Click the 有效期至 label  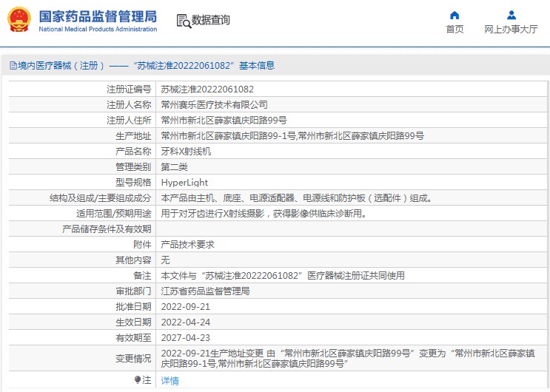133,338
